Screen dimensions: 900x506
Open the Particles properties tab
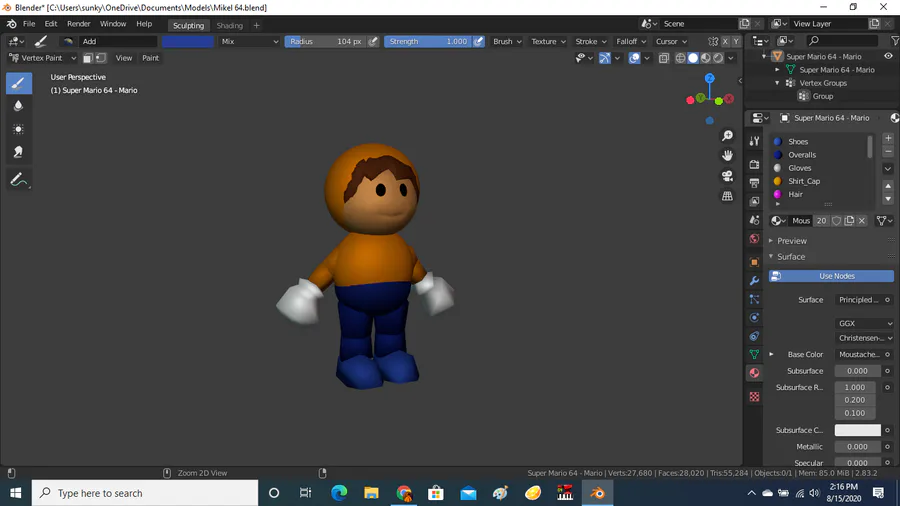point(754,299)
